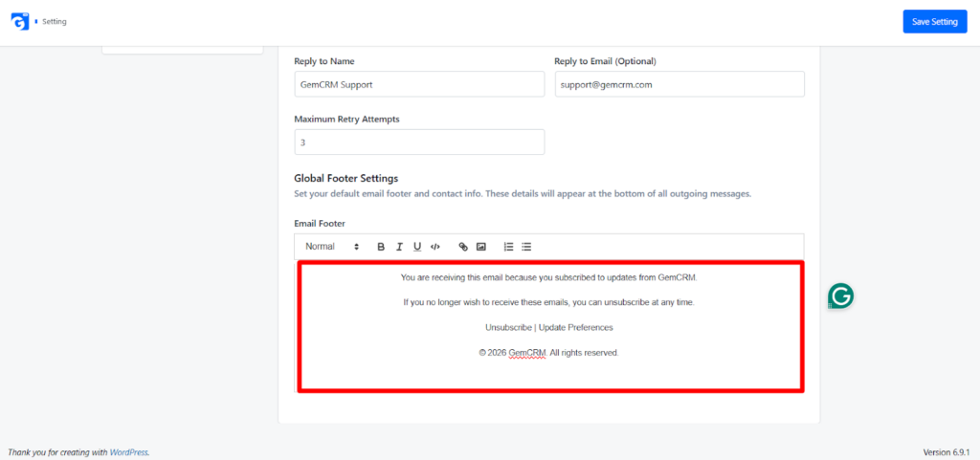Click the 'If you no longer wish' line
980x460 pixels.
[x=548, y=302]
